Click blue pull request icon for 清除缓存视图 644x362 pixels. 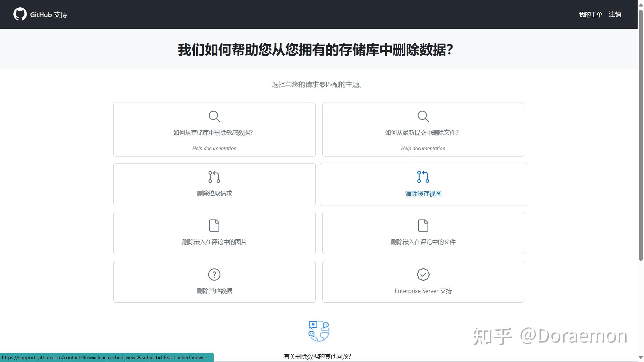pyautogui.click(x=423, y=177)
